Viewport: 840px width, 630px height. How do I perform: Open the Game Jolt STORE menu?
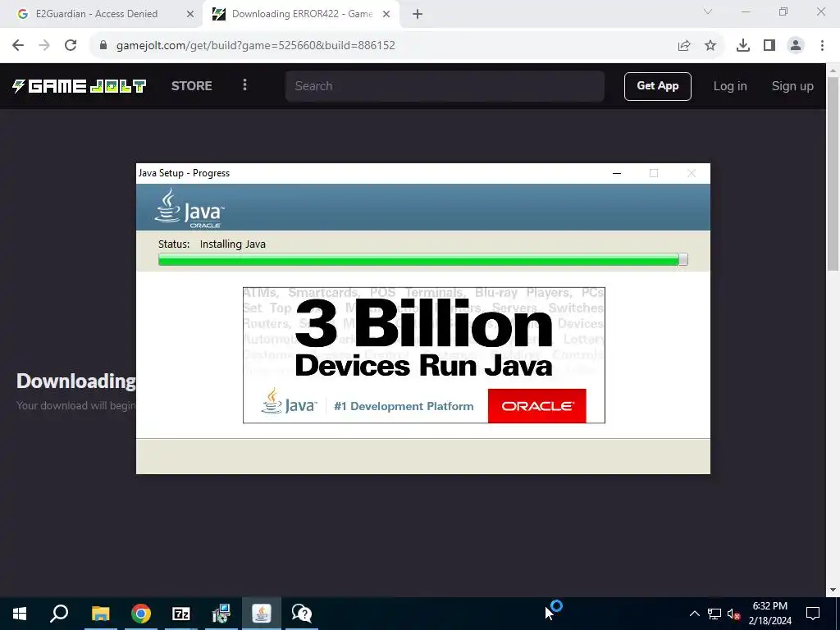[x=191, y=85]
